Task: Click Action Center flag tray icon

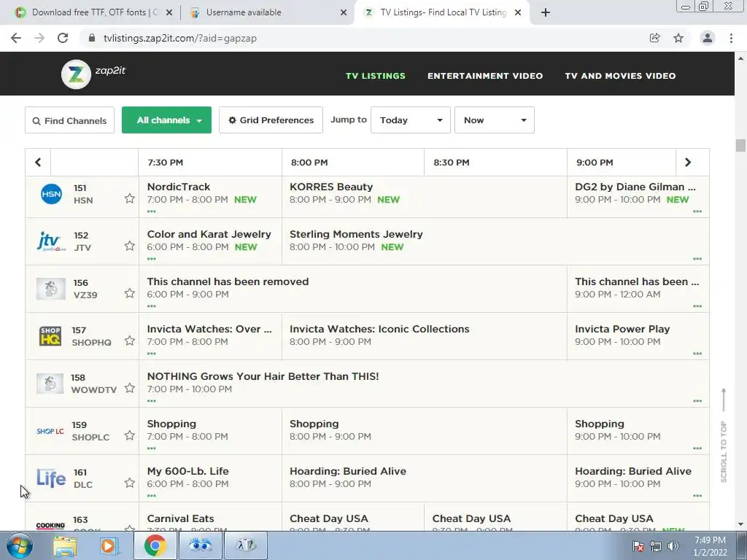Action: click(638, 546)
